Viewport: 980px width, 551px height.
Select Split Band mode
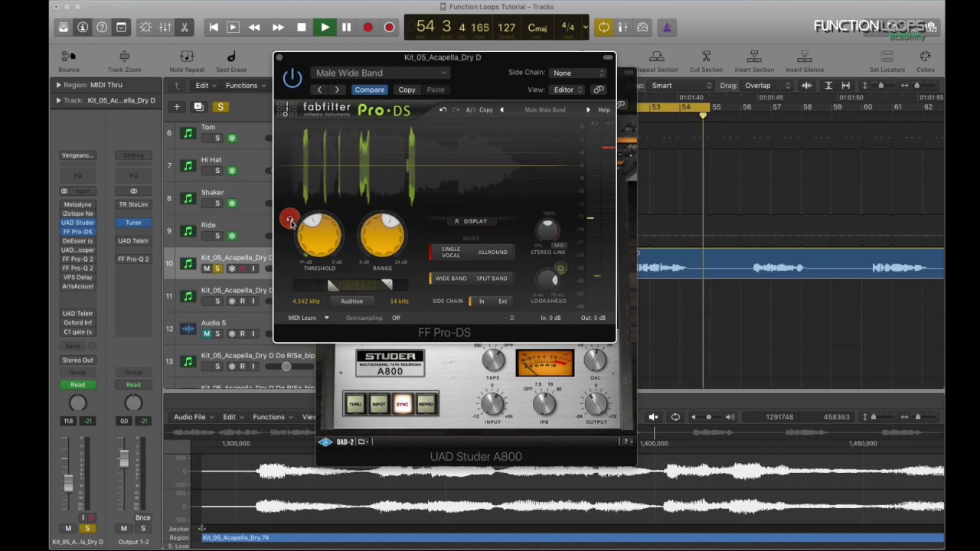492,279
